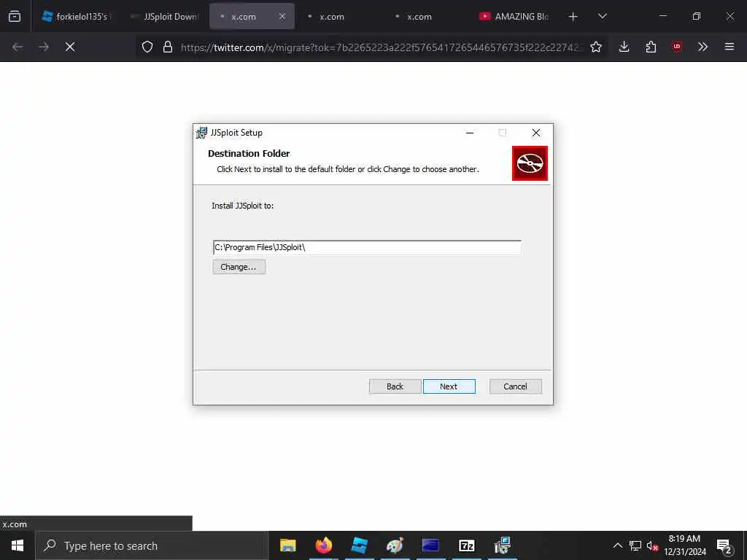The width and height of the screenshot is (747, 560).
Task: Close the JJSploit Setup dialog
Action: 536,133
